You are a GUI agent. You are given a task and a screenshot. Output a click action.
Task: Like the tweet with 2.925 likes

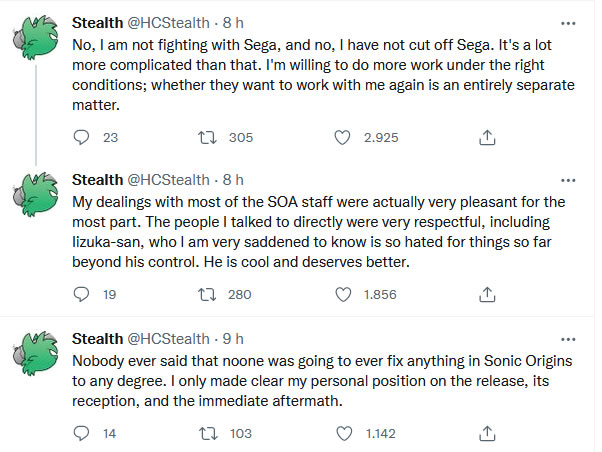(342, 137)
